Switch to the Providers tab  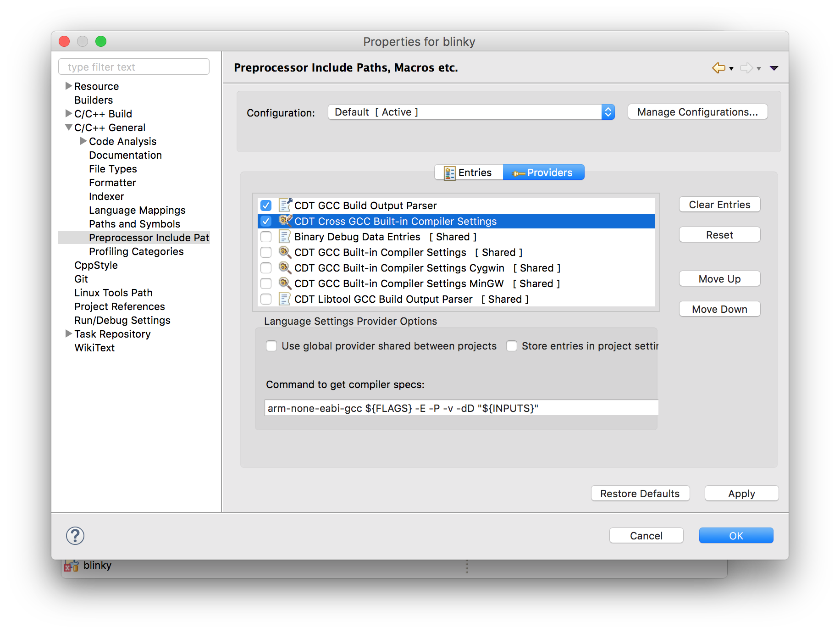pyautogui.click(x=543, y=172)
